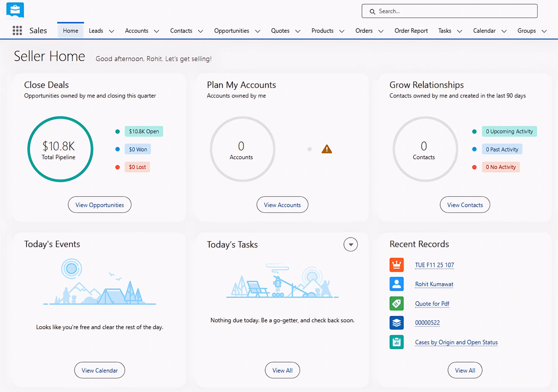Open the Quote for Pdf link
This screenshot has height=392, width=558.
432,304
